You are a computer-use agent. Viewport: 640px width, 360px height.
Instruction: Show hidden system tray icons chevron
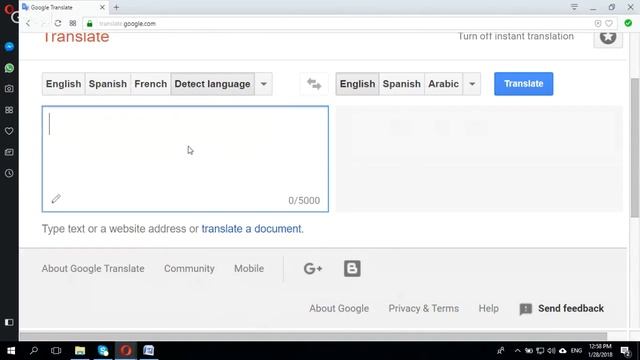(518, 351)
